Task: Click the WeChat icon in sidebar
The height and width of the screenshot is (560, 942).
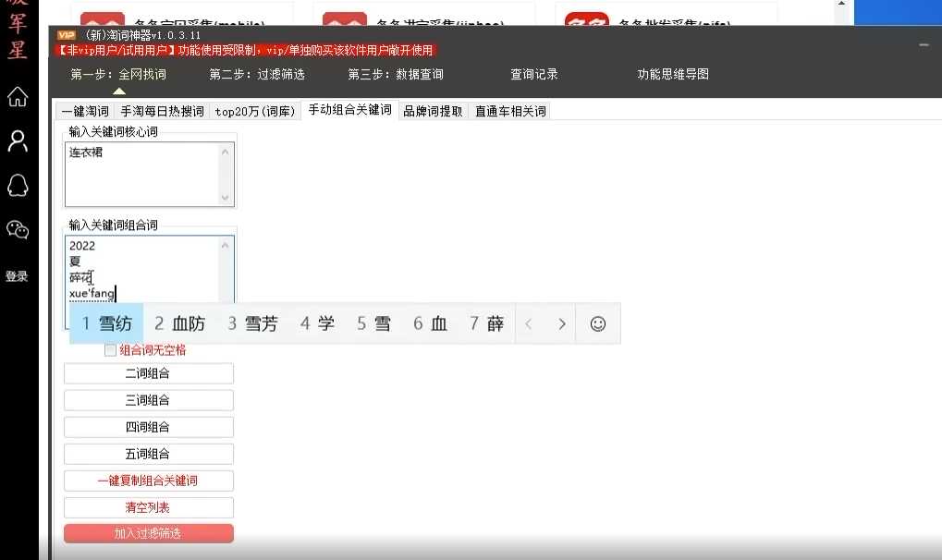Action: tap(18, 229)
